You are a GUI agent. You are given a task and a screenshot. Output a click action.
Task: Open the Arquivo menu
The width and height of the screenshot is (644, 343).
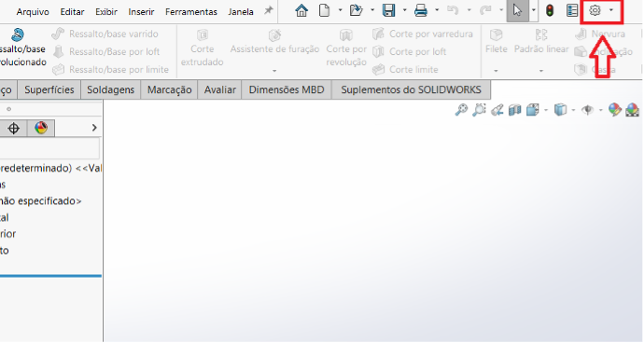pyautogui.click(x=33, y=12)
